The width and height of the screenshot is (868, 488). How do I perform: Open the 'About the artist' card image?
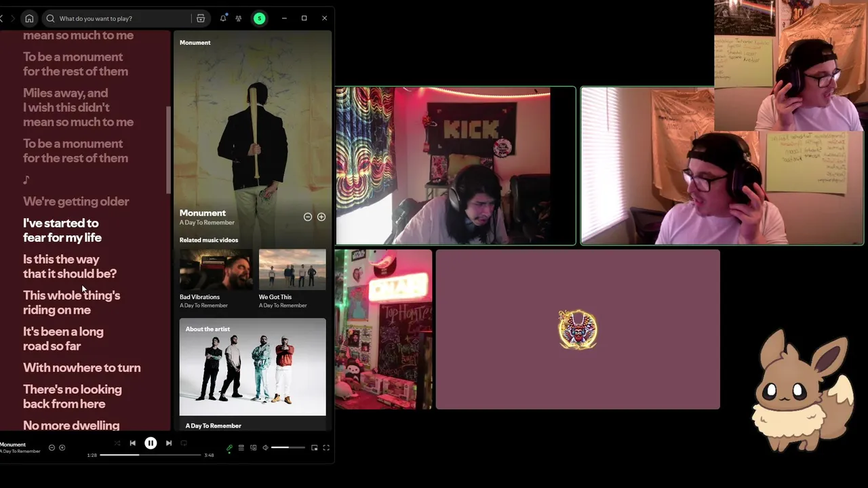pyautogui.click(x=252, y=367)
